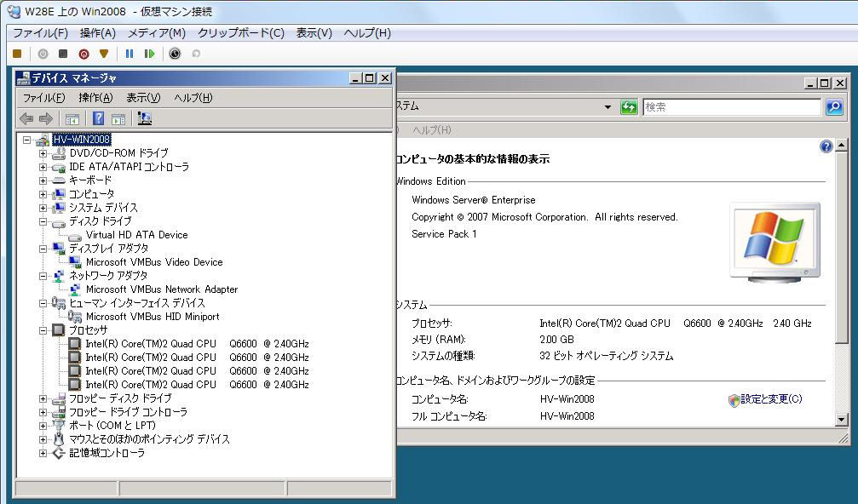Click the green refresh icon beside address bar
This screenshot has height=504, width=858.
pyautogui.click(x=629, y=107)
